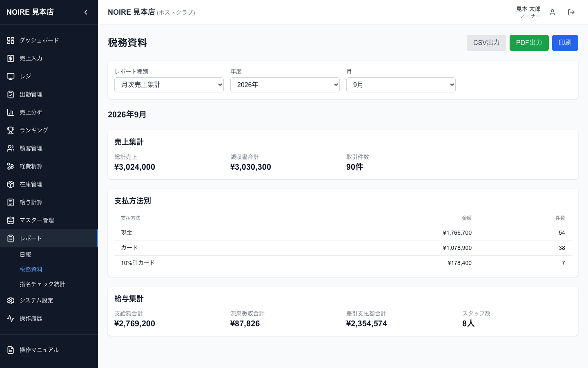
Task: Select the 売上分析 bar chart icon
Action: click(11, 112)
